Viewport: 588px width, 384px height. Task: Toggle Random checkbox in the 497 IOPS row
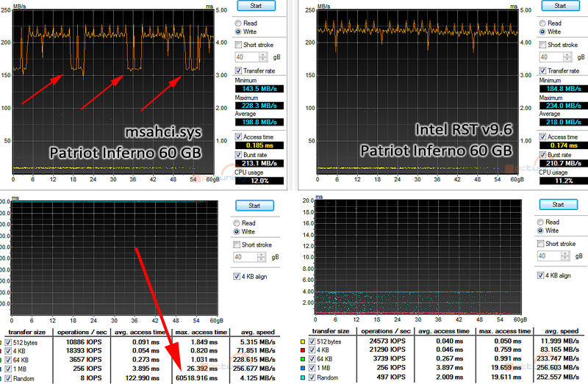click(312, 377)
